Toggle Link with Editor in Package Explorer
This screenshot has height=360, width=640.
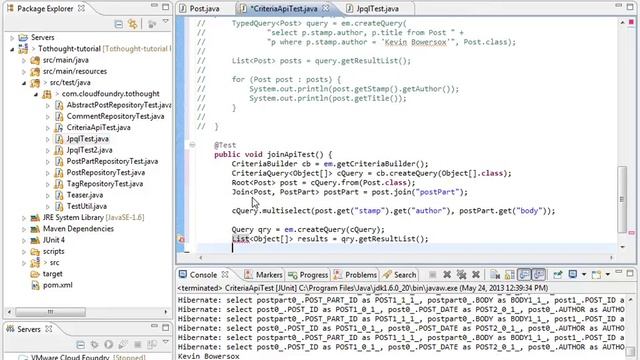tap(133, 24)
